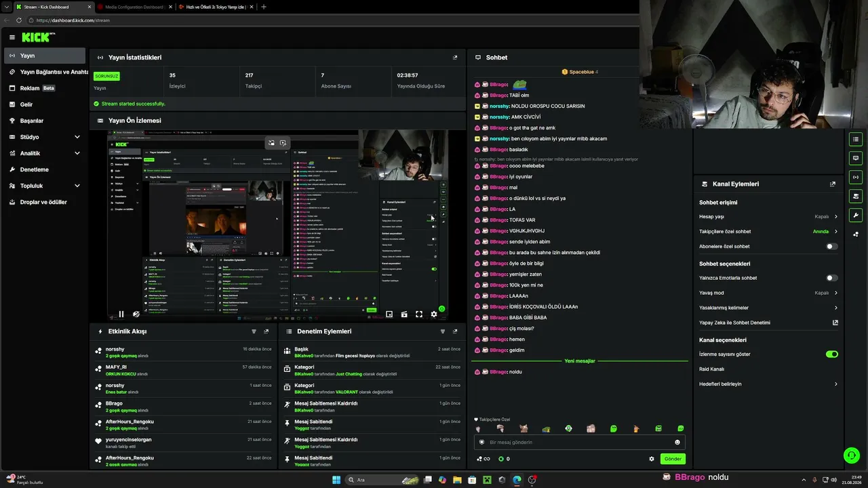Select the list widget icon in right rail
The image size is (868, 488).
(x=856, y=139)
